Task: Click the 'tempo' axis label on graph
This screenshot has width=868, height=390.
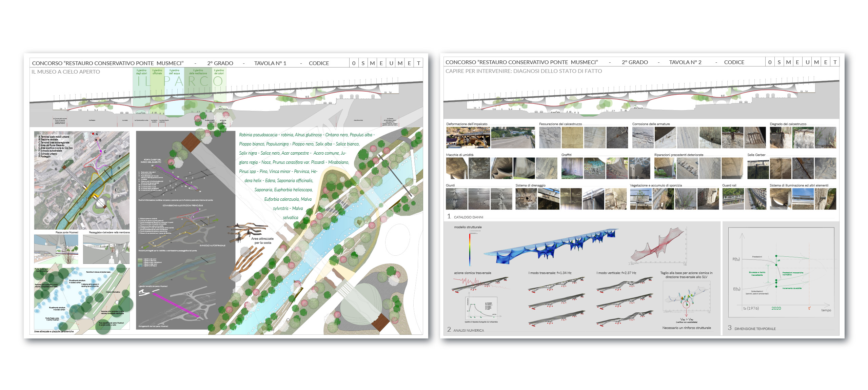Action: point(826,310)
